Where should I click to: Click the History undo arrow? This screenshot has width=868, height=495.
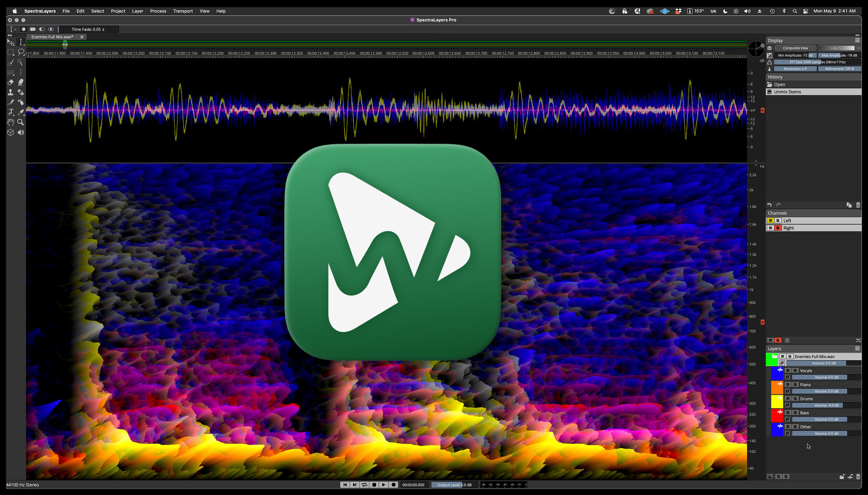(769, 205)
